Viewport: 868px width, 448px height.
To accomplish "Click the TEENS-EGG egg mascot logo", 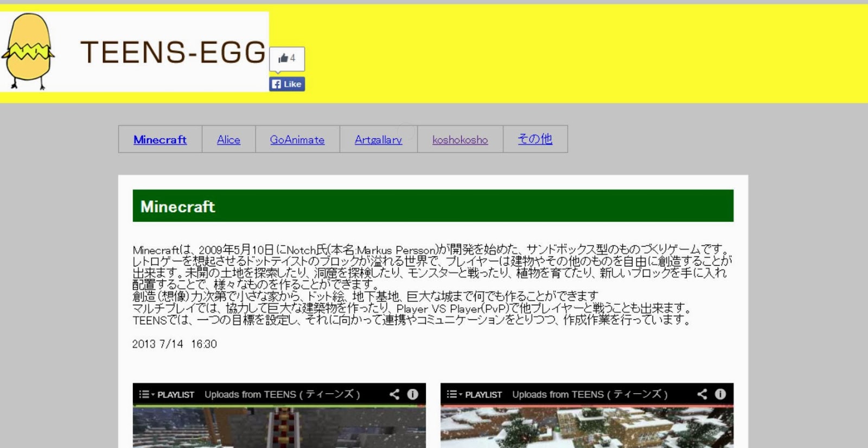I will (x=28, y=51).
